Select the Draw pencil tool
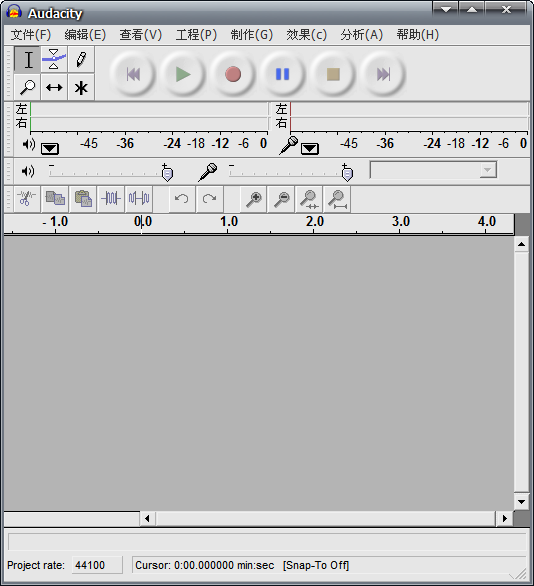Image resolution: width=534 pixels, height=586 pixels. (81, 60)
